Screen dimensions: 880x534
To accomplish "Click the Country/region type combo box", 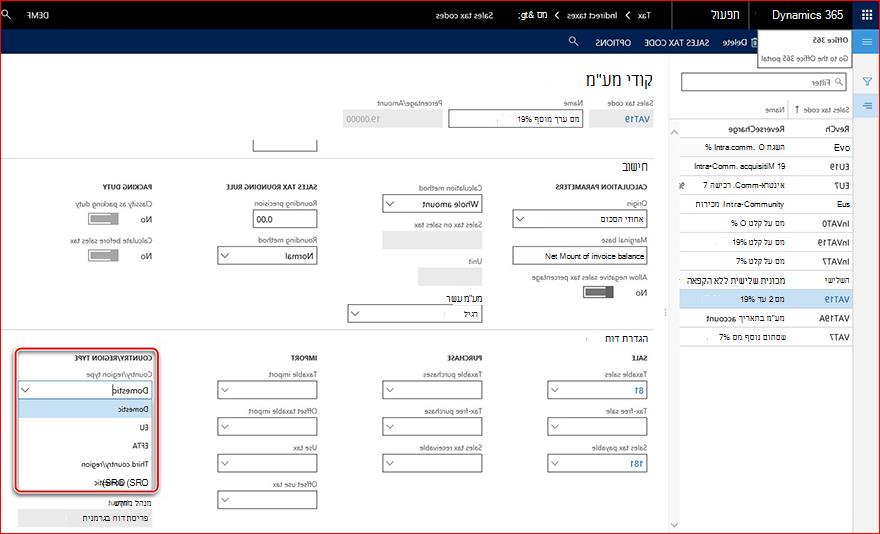I will click(x=85, y=390).
